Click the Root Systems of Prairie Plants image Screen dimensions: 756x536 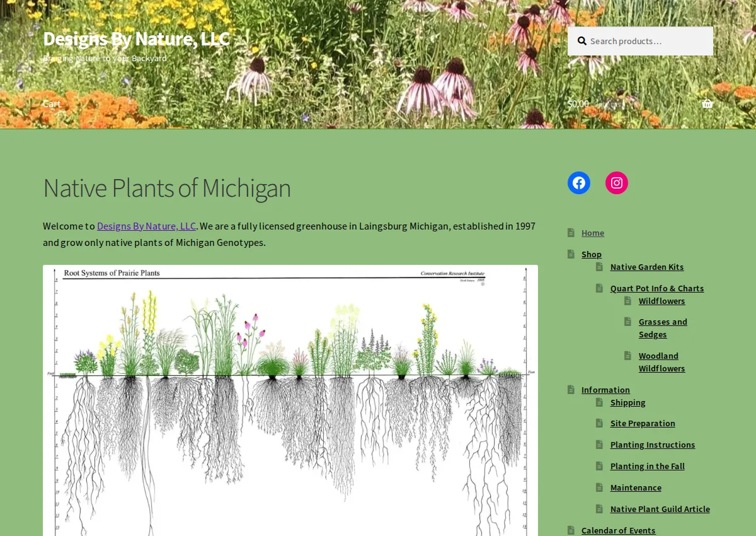pyautogui.click(x=290, y=400)
